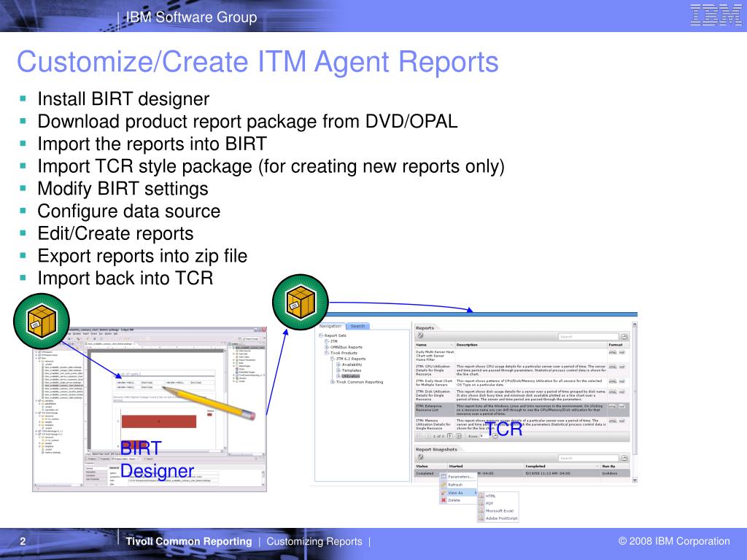This screenshot has height=560, width=747.
Task: Click the refresh icon in the Report Snapshots toolbar
Action: (x=421, y=457)
